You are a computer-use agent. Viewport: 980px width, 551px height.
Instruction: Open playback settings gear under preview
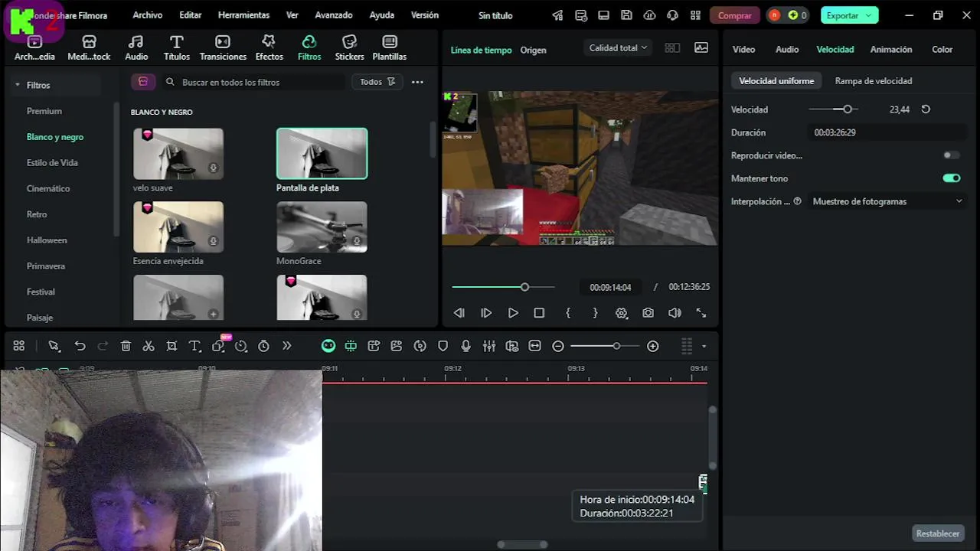click(622, 313)
